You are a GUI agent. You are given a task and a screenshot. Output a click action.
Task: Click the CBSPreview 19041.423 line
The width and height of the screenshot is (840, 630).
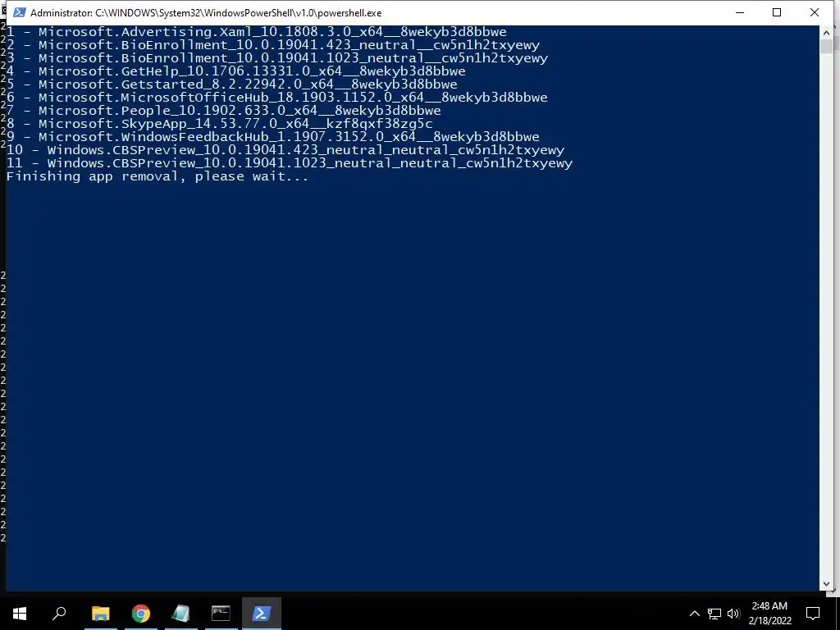pos(285,150)
